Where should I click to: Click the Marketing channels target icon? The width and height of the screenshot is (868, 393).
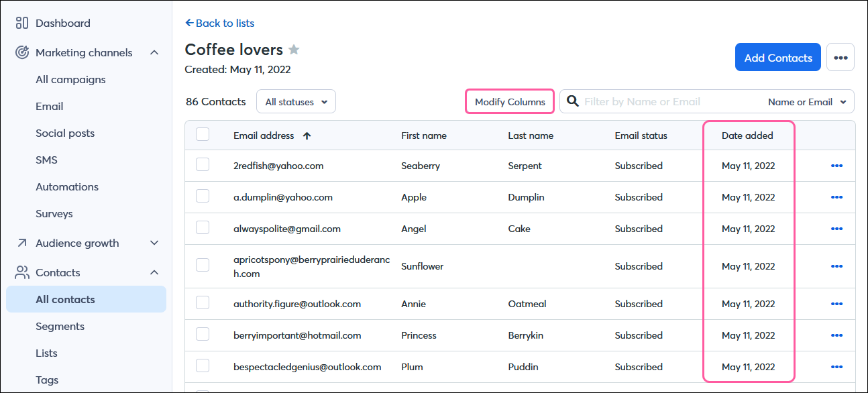[x=22, y=52]
